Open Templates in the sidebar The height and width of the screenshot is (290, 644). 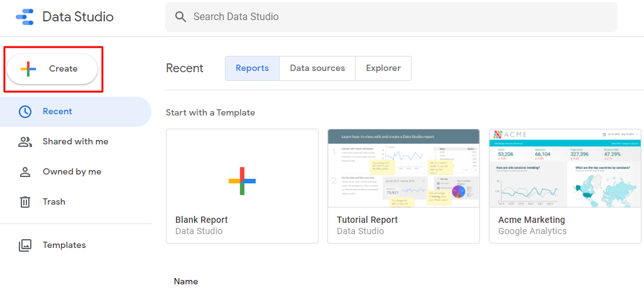pos(75,245)
